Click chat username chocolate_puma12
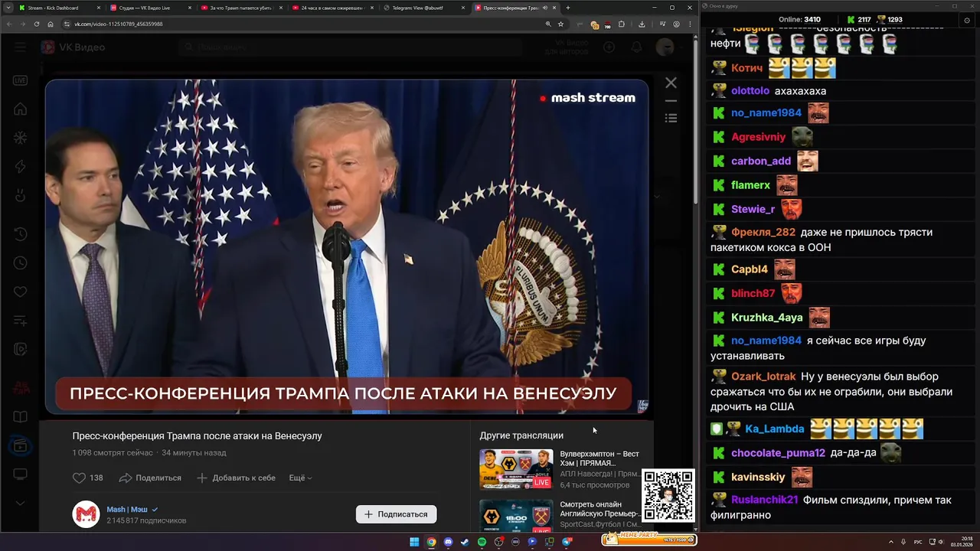The height and width of the screenshot is (551, 980). 778,453
